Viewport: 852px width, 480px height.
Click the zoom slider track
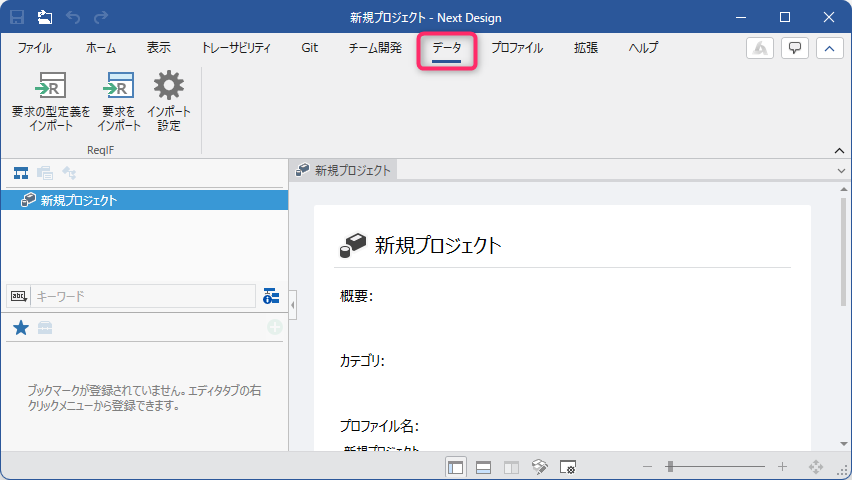click(715, 466)
